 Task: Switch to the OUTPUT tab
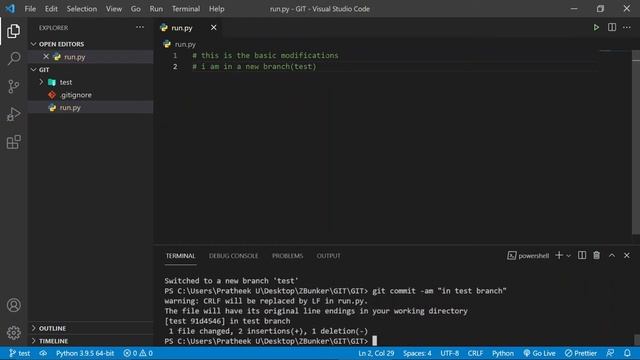point(329,256)
